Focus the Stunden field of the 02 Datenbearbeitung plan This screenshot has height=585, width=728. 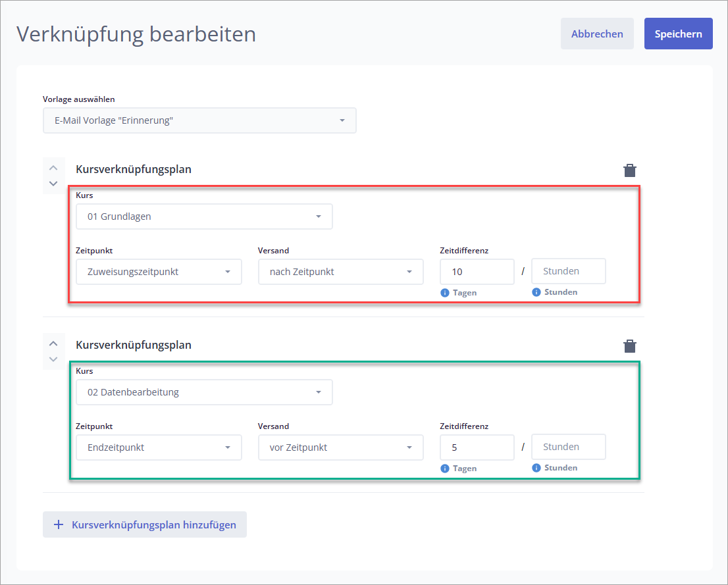click(569, 447)
